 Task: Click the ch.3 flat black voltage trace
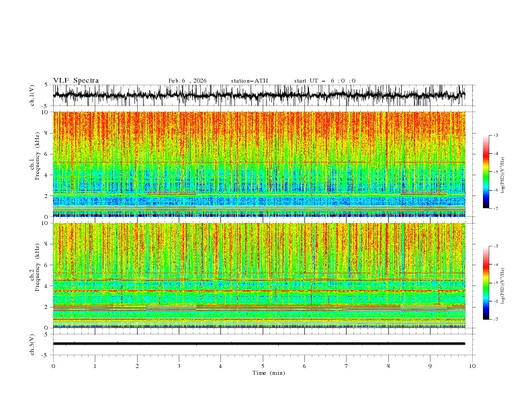(259, 344)
